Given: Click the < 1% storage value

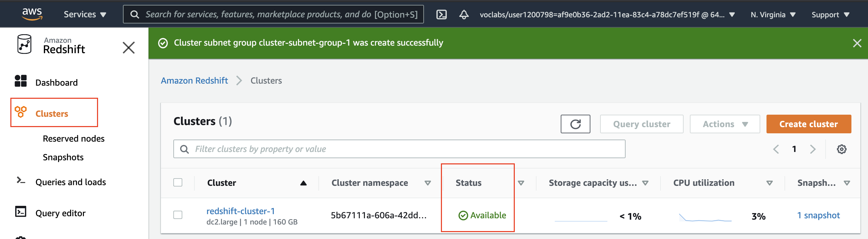Looking at the screenshot, I should click(630, 216).
